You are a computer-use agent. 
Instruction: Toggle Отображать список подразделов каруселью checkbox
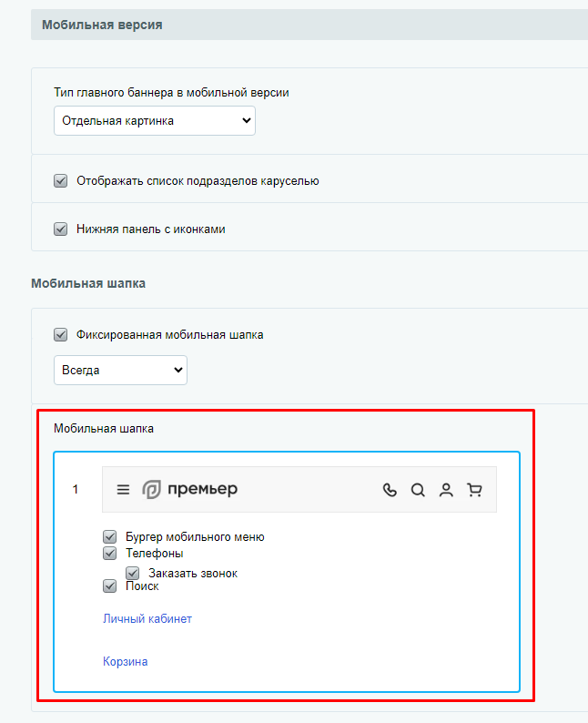60,180
